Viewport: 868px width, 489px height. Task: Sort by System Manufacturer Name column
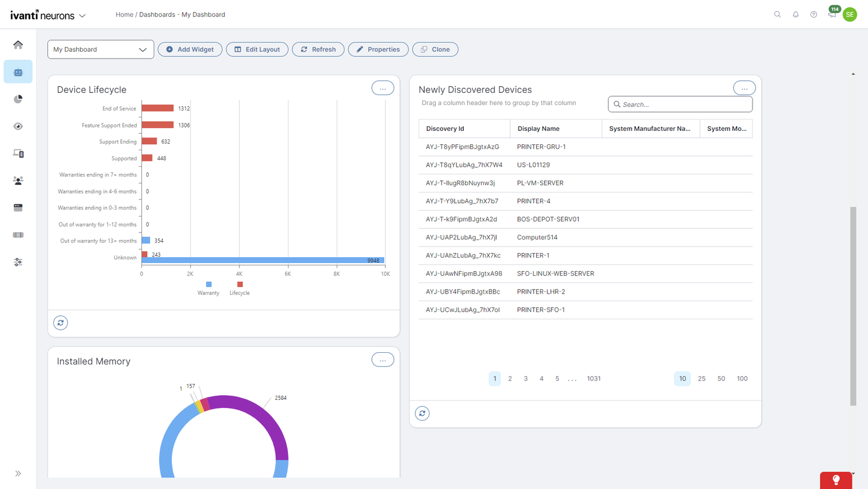651,129
